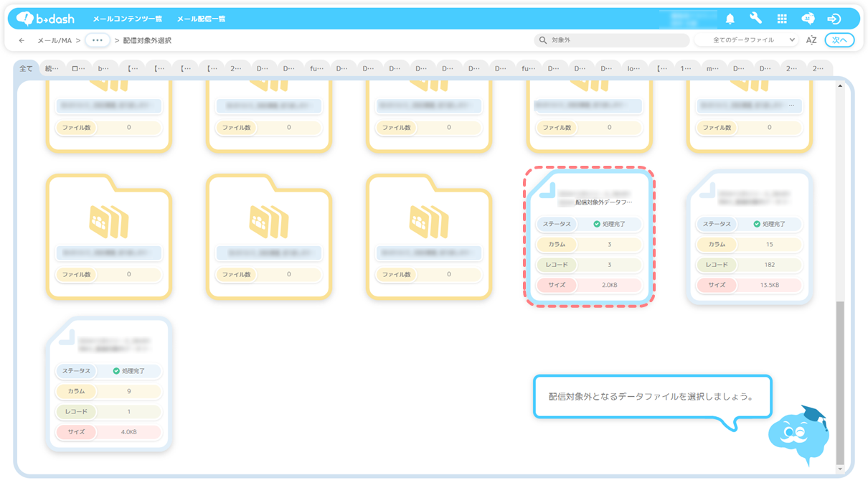Open the wrench settings icon
Viewport: 868px width, 488px height.
[x=756, y=19]
